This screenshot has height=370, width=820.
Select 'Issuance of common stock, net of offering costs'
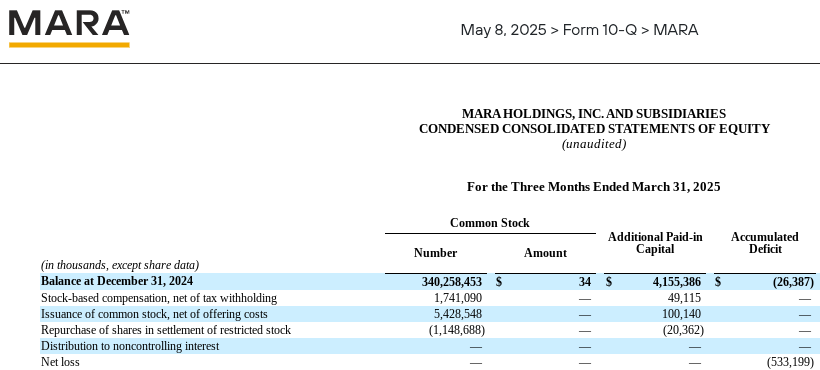pos(154,314)
